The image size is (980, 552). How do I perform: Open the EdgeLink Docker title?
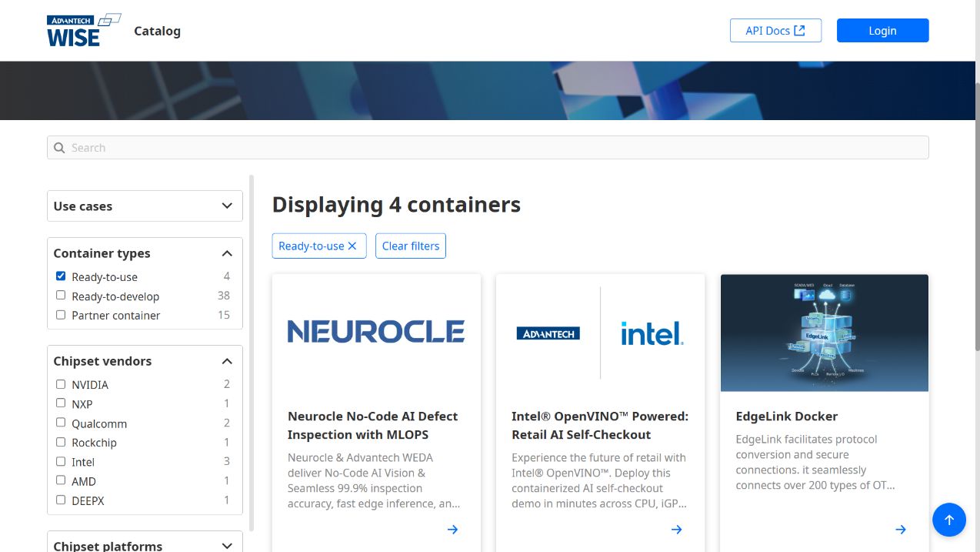(787, 416)
